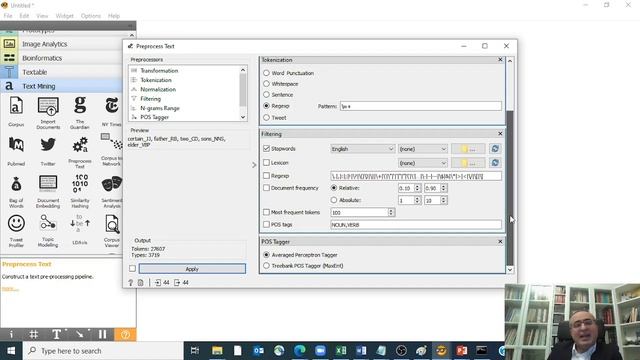Toggle the grid '#' toolbar icon
The width and height of the screenshot is (640, 360).
point(34,334)
